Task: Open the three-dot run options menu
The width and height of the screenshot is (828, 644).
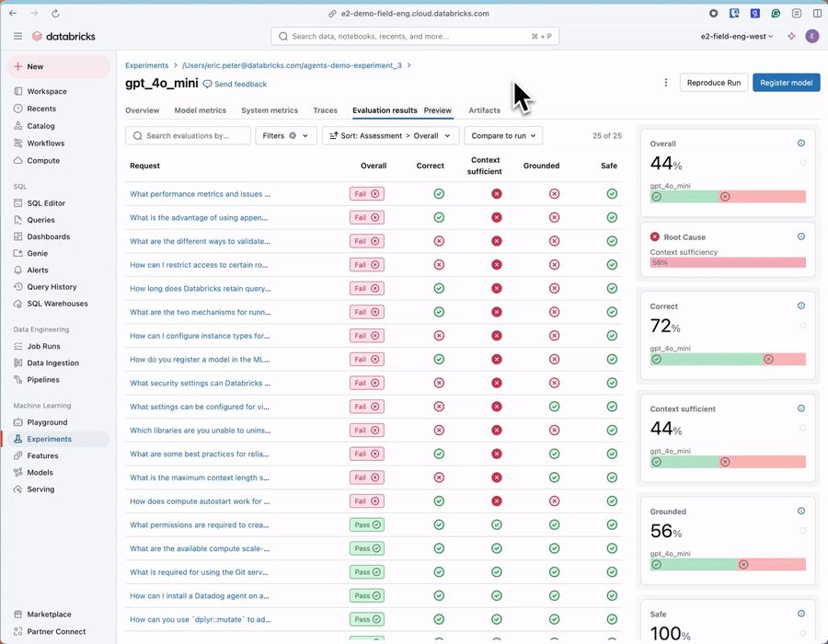Action: click(666, 83)
